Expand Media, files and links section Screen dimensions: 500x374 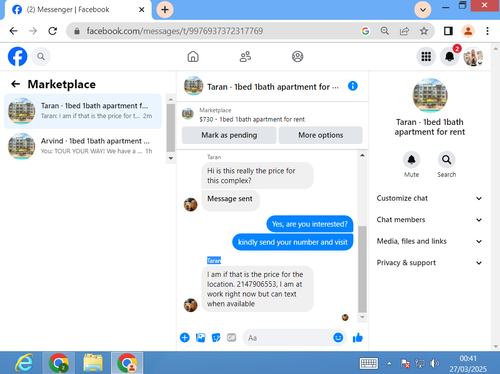coord(429,241)
